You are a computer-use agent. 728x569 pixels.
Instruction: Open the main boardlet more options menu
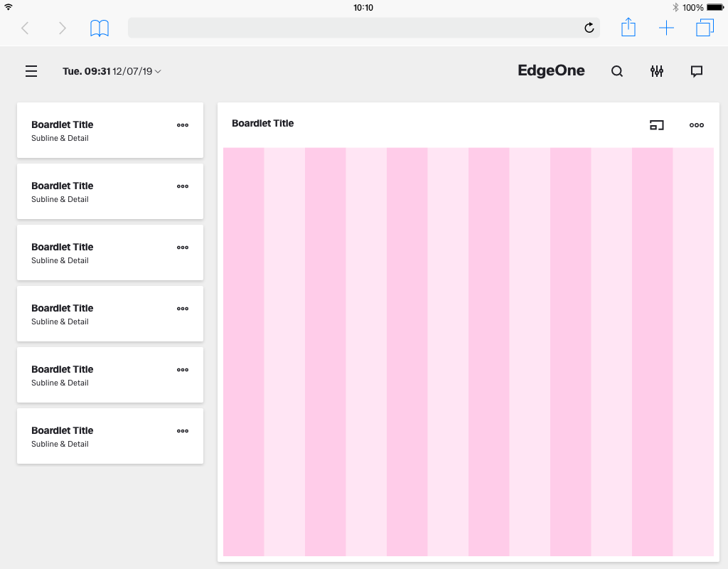pyautogui.click(x=697, y=125)
